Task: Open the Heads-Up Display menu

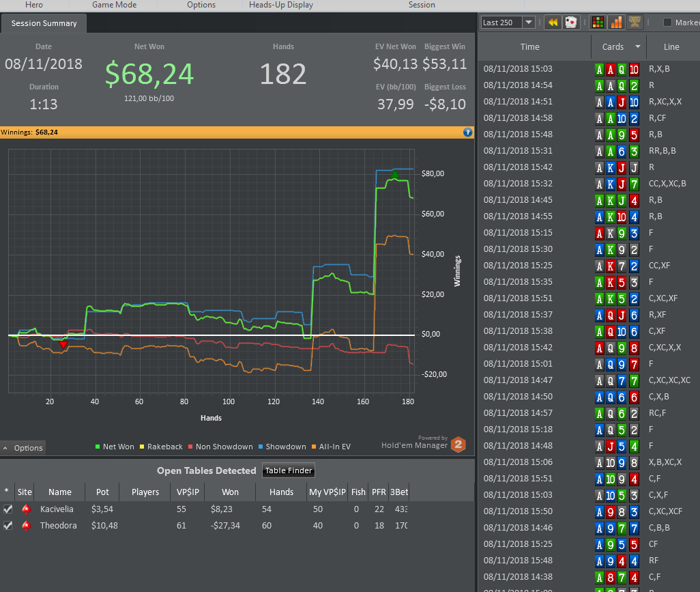Action: point(281,5)
